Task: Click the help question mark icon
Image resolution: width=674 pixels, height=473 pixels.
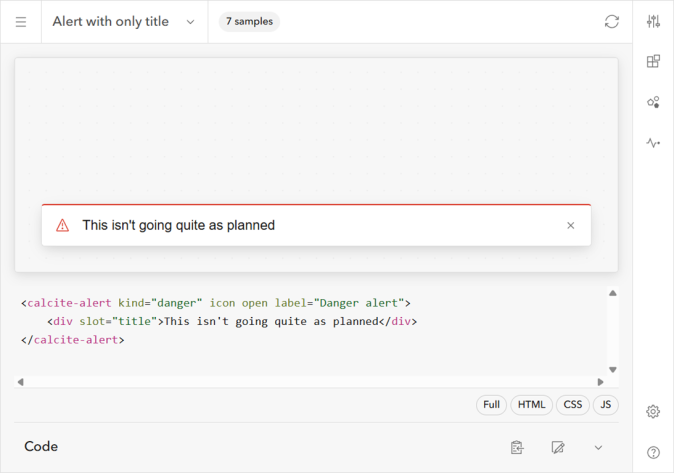Action: (x=653, y=453)
